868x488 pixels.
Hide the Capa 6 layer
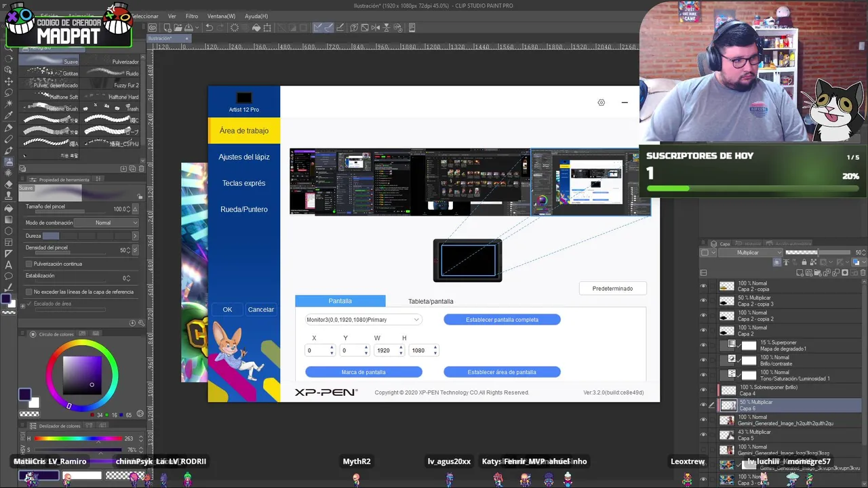(x=703, y=405)
